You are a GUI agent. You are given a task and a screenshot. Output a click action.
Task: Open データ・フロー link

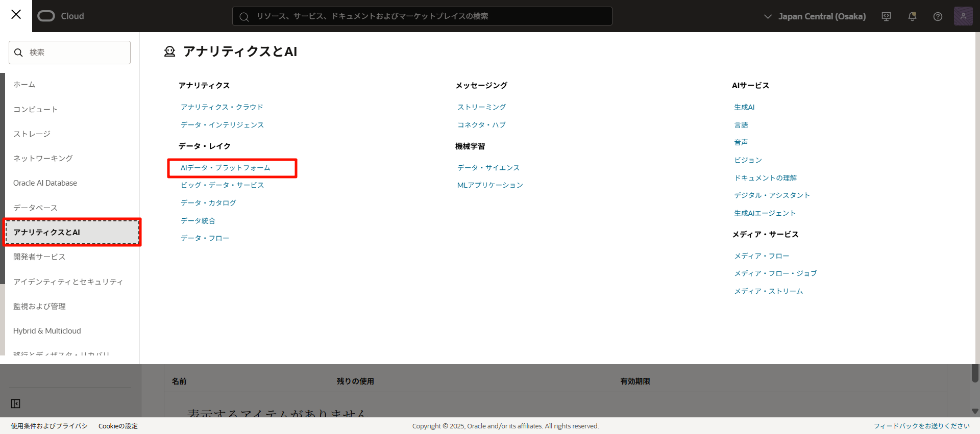205,238
